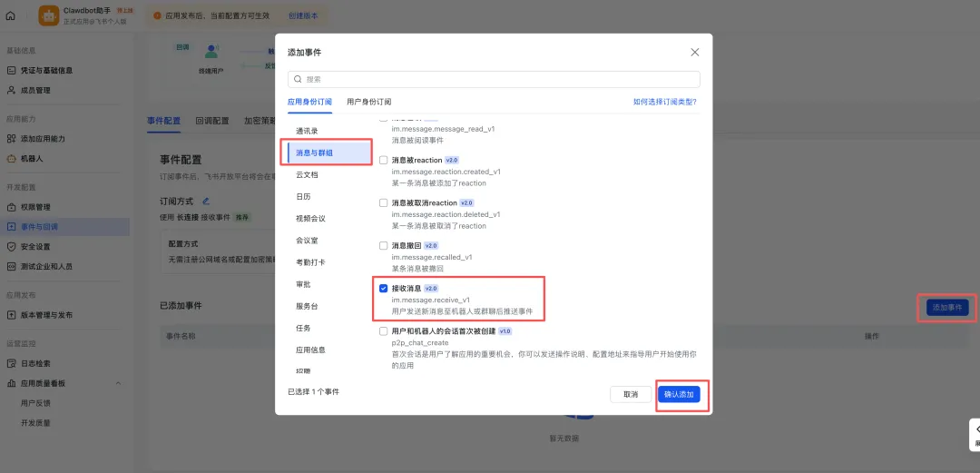Close the 添加事件 dialog
The width and height of the screenshot is (980, 473).
coord(695,53)
